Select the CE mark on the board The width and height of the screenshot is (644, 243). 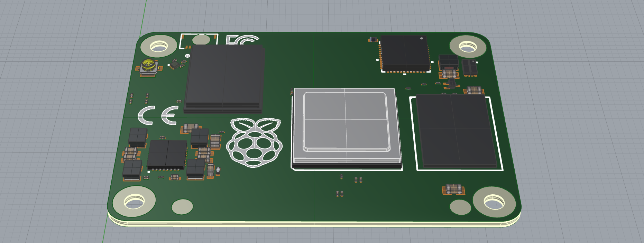click(158, 115)
